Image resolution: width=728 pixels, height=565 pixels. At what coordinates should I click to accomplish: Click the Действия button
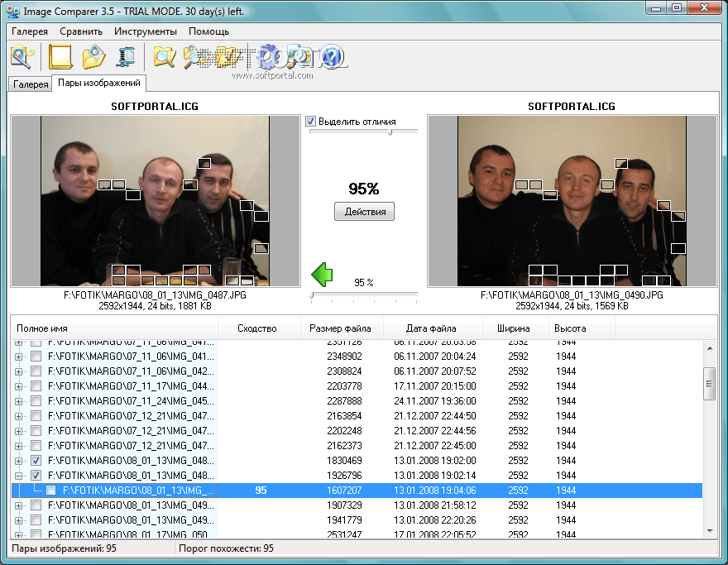365,212
